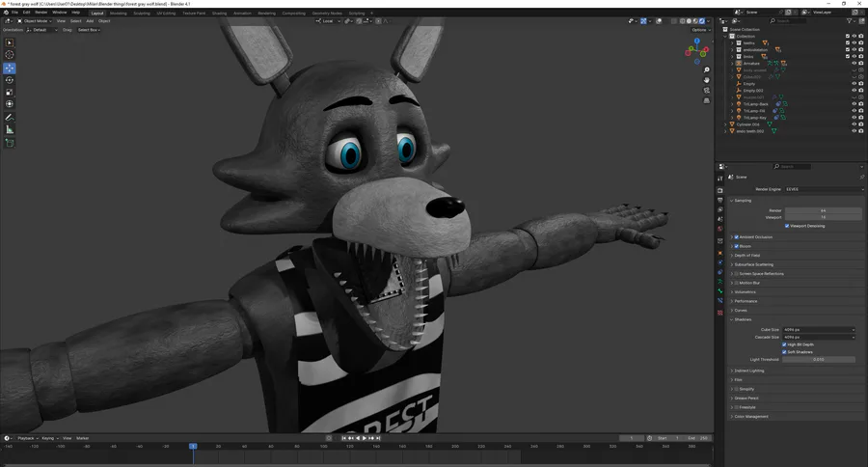The image size is (868, 467).
Task: Switch to the Animation workspace tab
Action: pyautogui.click(x=242, y=14)
